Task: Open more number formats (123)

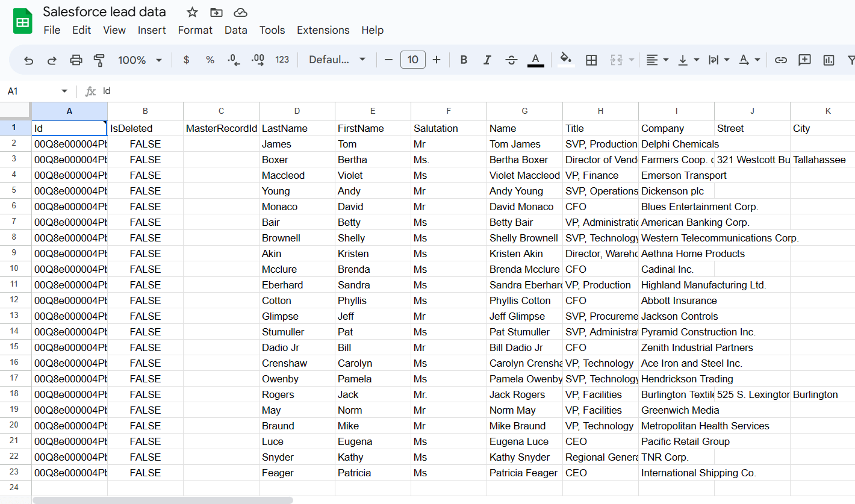Action: 282,60
